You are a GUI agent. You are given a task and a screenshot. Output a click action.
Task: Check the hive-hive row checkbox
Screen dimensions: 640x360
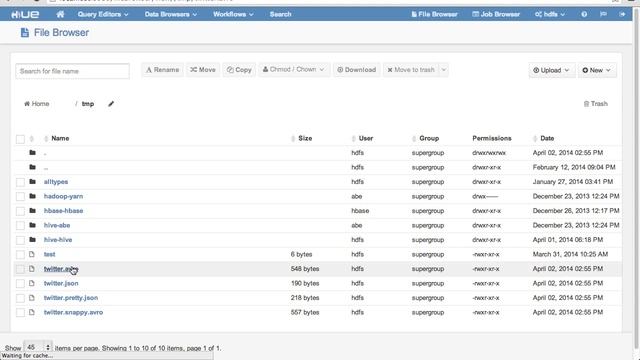(20, 240)
